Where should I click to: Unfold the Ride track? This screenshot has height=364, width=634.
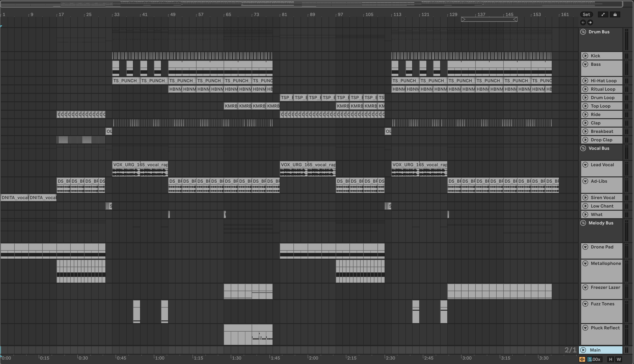(585, 114)
